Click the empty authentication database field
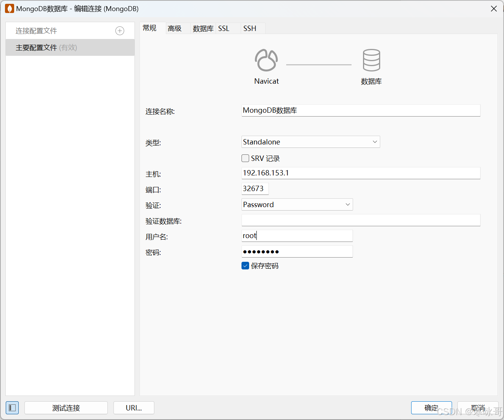 tap(361, 220)
